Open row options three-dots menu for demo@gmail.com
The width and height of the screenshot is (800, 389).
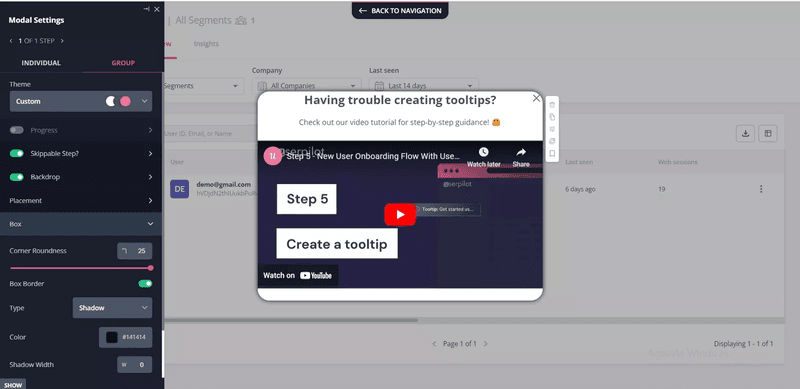[x=761, y=189]
